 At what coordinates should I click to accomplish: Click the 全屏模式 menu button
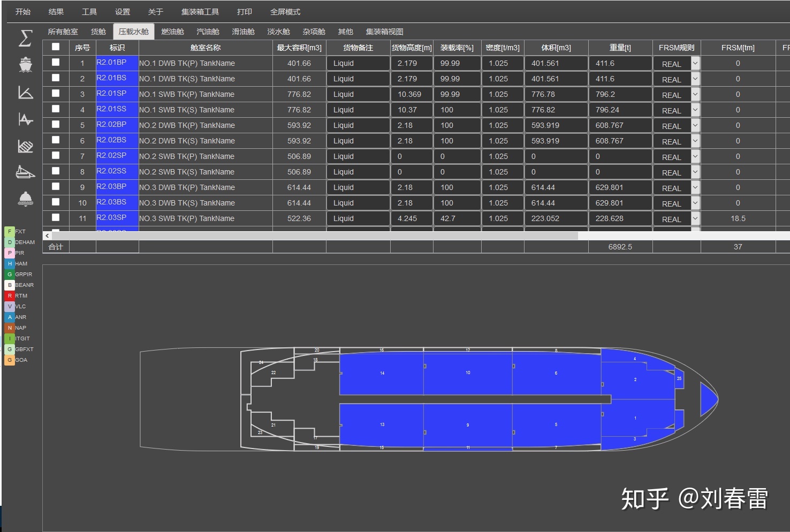tap(285, 12)
